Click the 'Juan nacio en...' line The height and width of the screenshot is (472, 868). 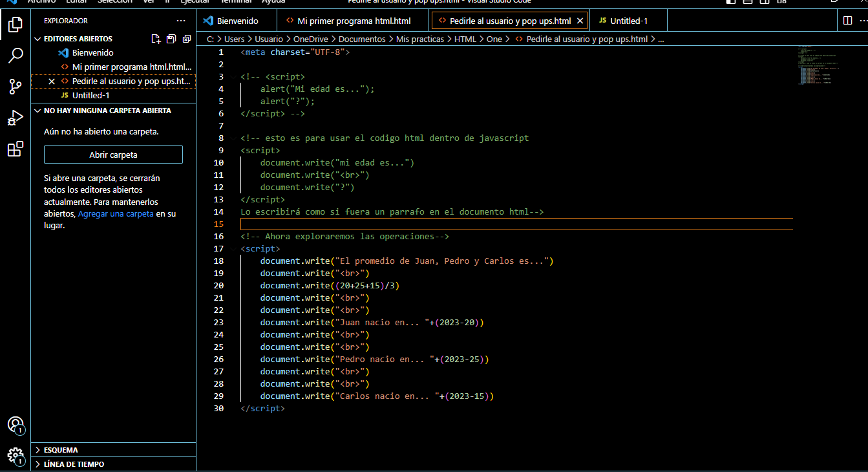tap(372, 323)
